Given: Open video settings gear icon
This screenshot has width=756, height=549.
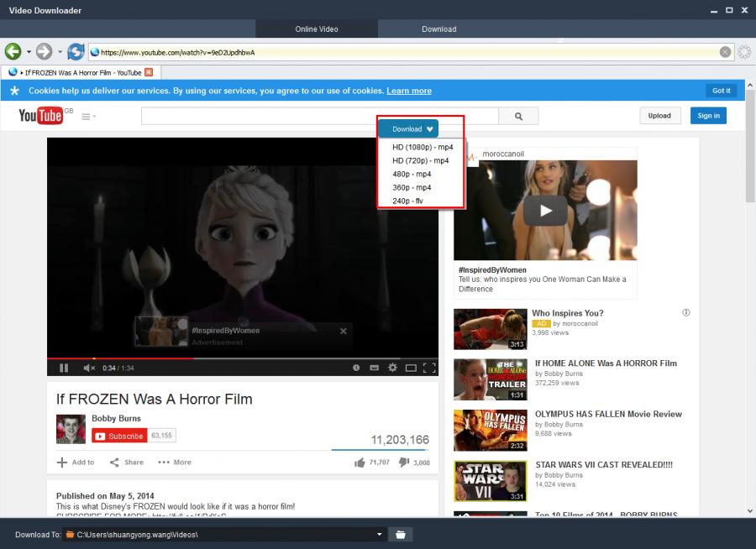Looking at the screenshot, I should [392, 368].
